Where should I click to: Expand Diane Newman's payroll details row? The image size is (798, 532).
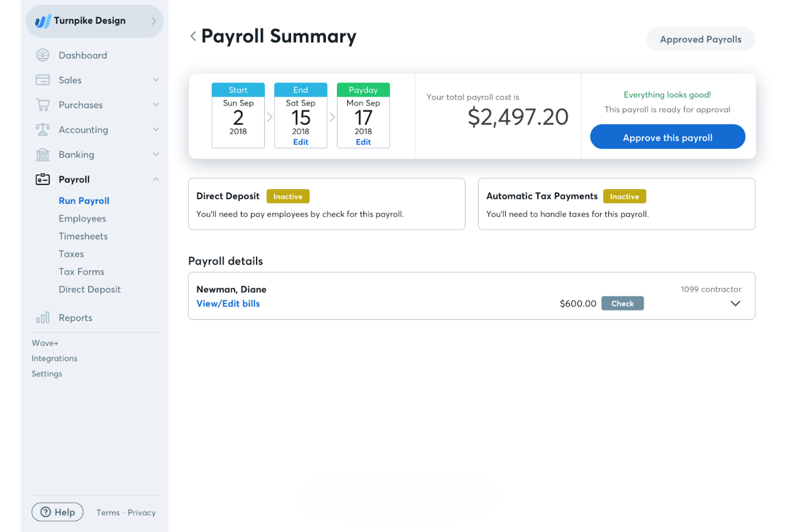[x=735, y=303]
